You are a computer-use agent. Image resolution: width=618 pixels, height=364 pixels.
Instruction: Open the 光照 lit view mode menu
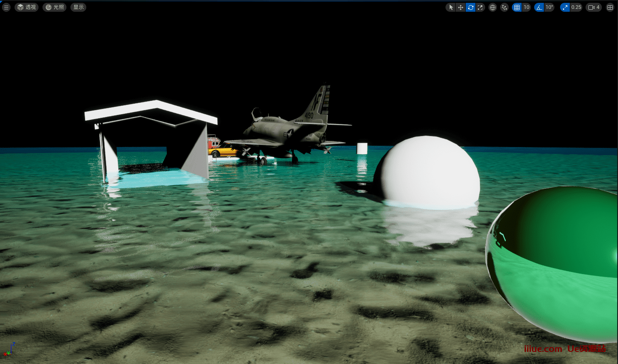click(x=55, y=7)
